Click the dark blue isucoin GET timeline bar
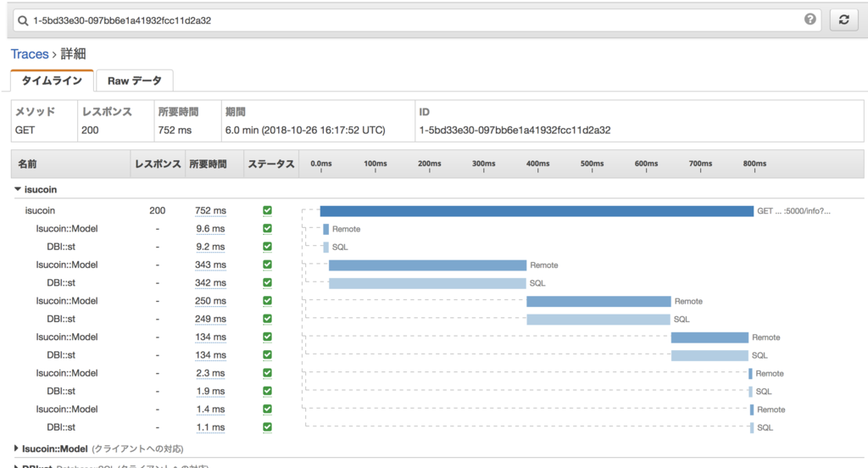This screenshot has height=468, width=868. coord(537,211)
